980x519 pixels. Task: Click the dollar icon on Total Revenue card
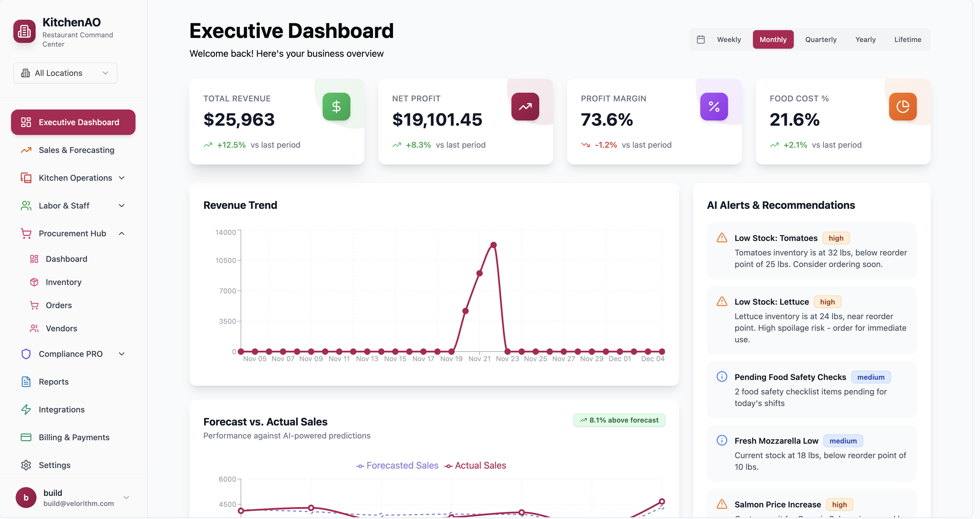336,107
